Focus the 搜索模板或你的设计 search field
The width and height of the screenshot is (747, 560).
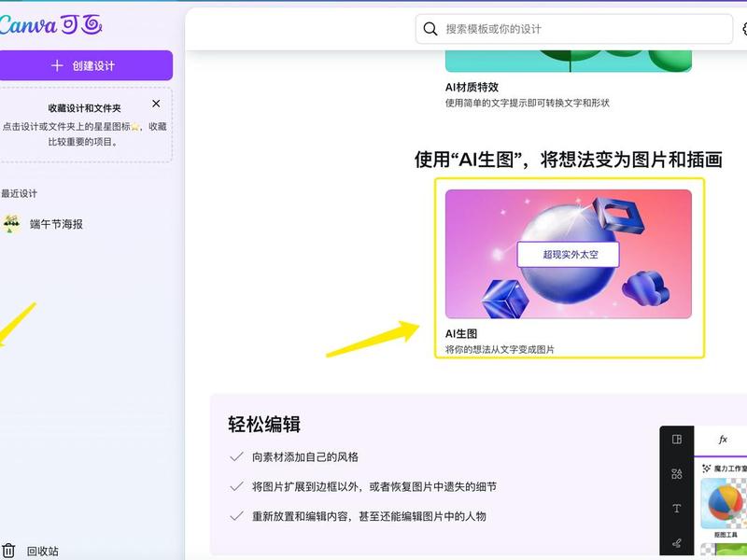pyautogui.click(x=574, y=29)
